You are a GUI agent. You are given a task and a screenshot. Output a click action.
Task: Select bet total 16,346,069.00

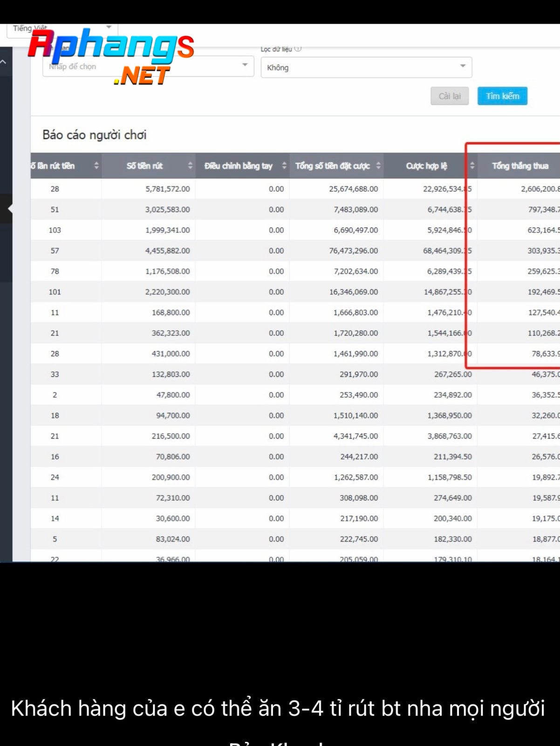pyautogui.click(x=353, y=291)
